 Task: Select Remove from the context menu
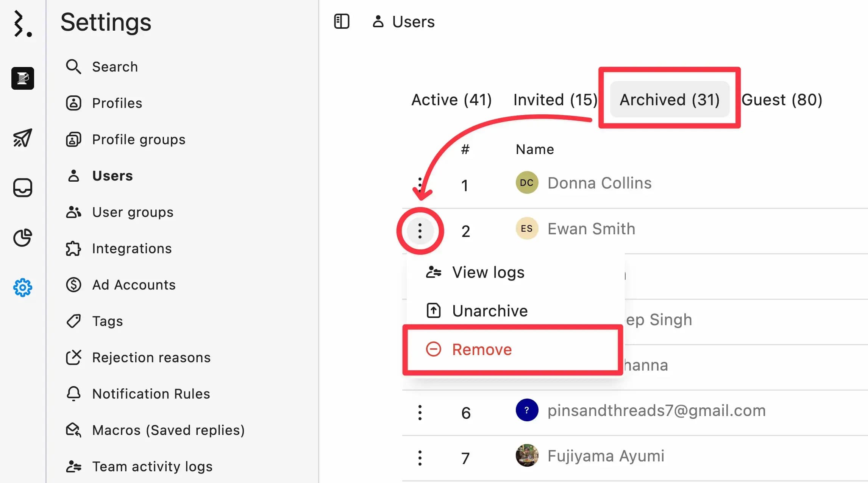tap(482, 349)
